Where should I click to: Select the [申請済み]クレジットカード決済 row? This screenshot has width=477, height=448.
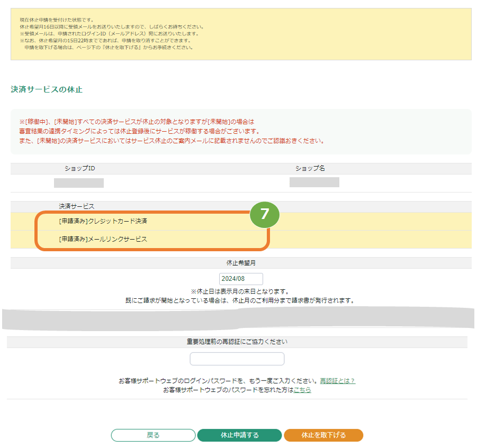click(241, 221)
